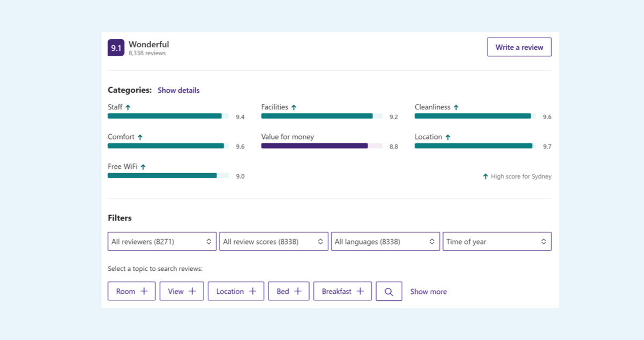
Task: Toggle the Breakfast topic filter
Action: tap(342, 291)
